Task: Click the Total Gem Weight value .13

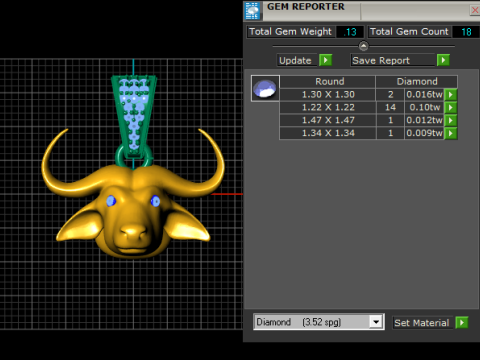Action: 350,32
